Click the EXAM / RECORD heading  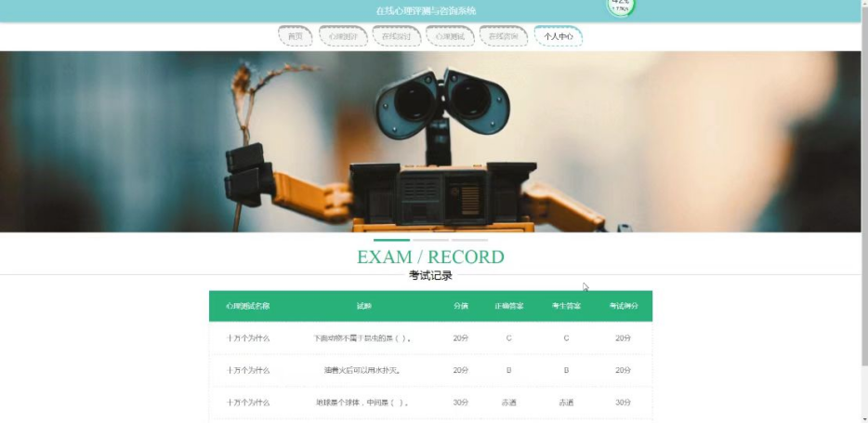coord(430,258)
